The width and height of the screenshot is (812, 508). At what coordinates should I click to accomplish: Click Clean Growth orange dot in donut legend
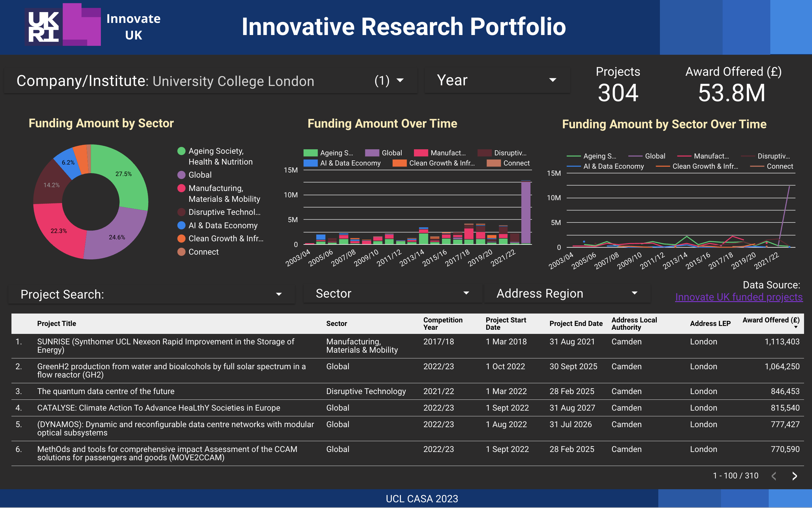181,238
